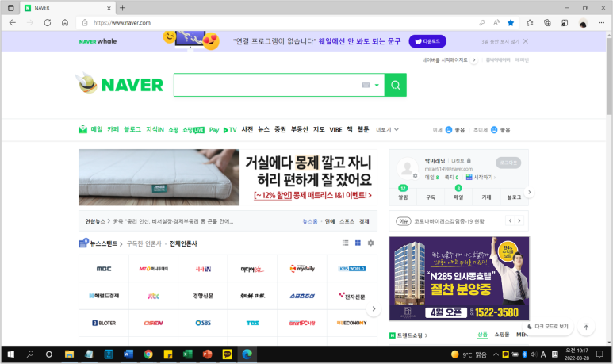Open newsstand settings gear
613x364 pixels.
pos(370,243)
